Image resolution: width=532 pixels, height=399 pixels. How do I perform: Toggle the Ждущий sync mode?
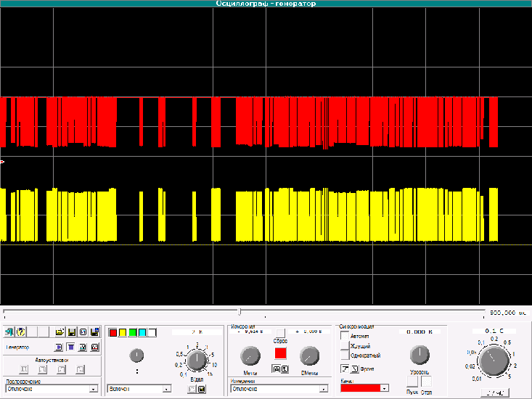(345, 346)
